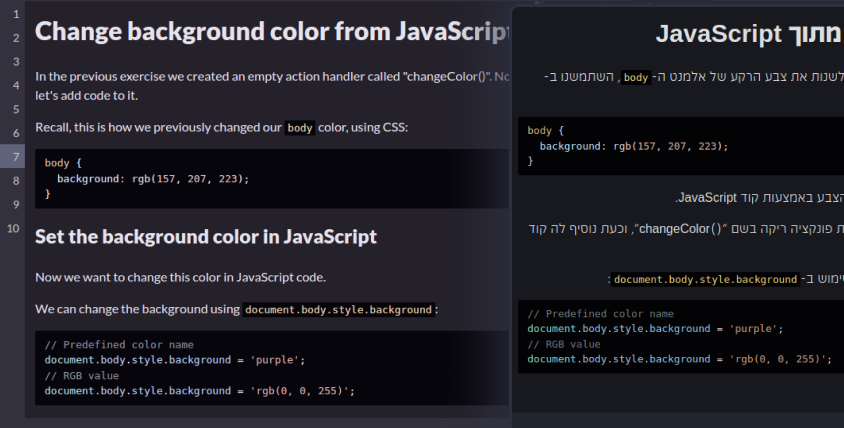Click 'background: rgb(157, 207, 223);' in the Hebrew panel
Screen dimensions: 844x428
tap(634, 146)
